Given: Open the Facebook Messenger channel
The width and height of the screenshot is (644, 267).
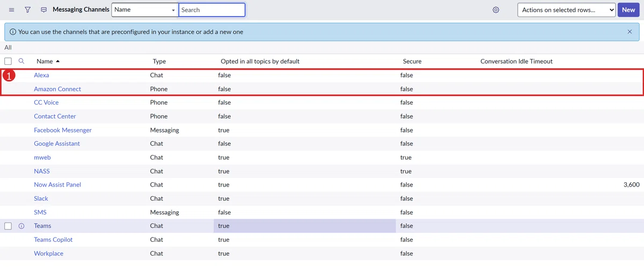Looking at the screenshot, I should [x=63, y=130].
